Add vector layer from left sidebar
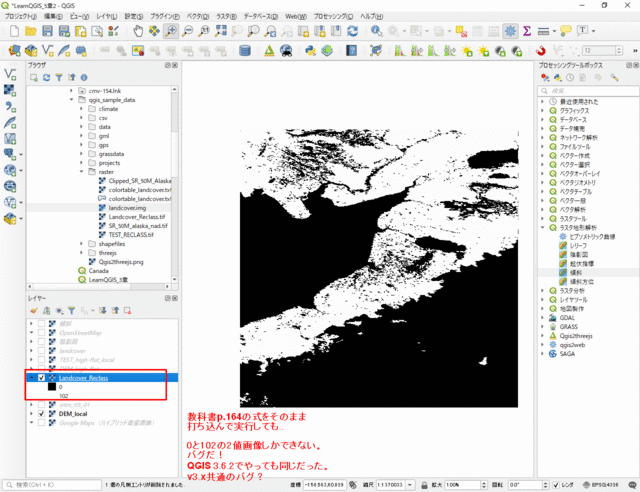The height and width of the screenshot is (492, 640). tap(10, 74)
